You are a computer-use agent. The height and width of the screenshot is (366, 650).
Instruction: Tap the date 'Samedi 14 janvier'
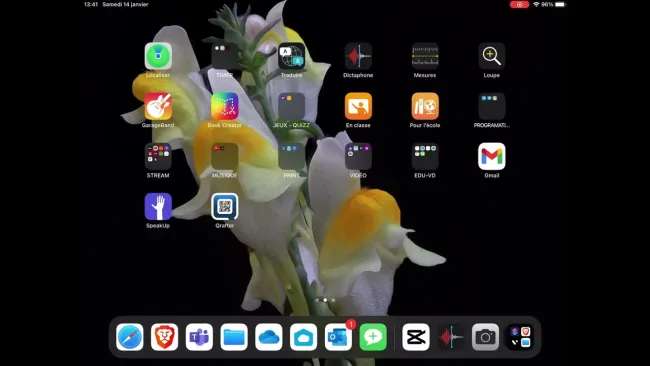pos(125,5)
